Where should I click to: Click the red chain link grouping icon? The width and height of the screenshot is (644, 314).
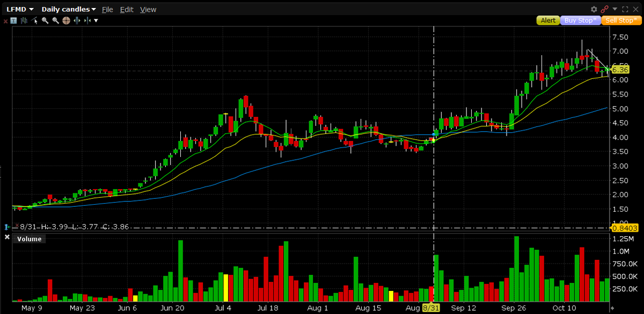pos(604,9)
